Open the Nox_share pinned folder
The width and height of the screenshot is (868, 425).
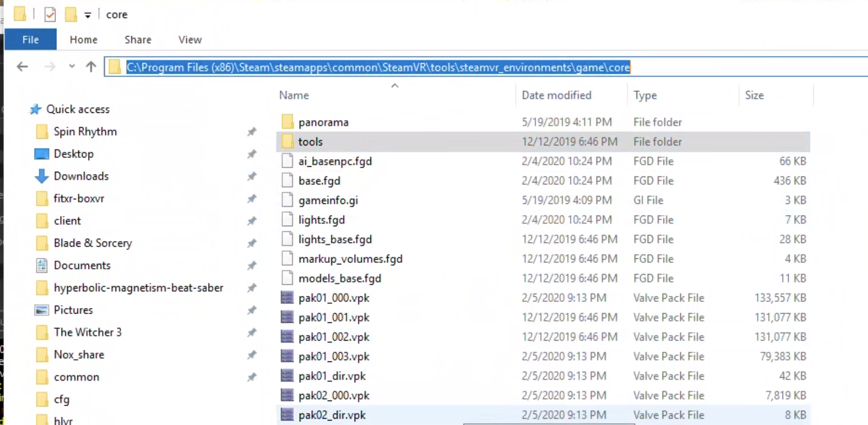point(79,355)
